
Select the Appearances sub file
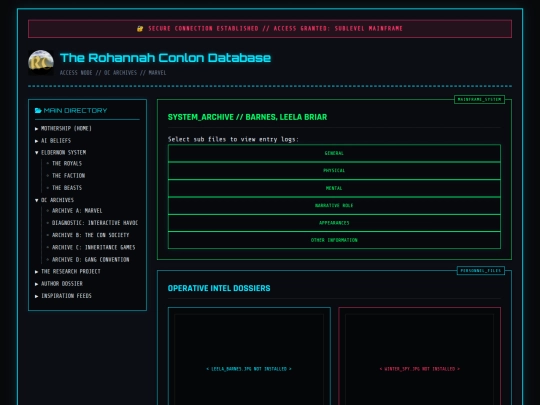334,223
